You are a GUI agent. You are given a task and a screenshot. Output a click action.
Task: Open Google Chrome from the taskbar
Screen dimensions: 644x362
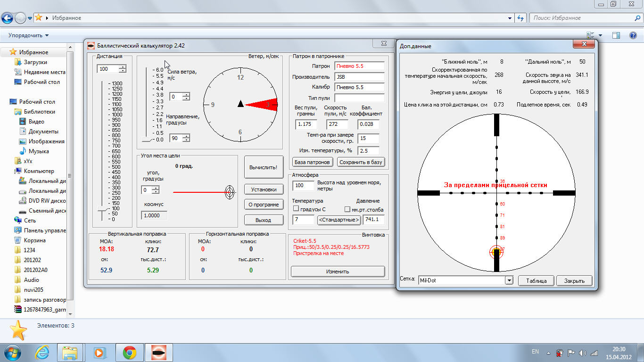129,352
